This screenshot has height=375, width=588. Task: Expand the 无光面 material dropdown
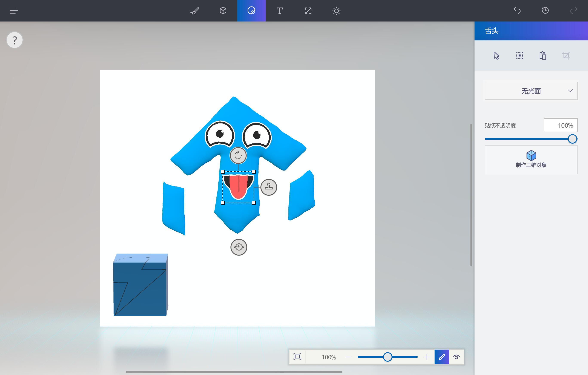point(531,91)
